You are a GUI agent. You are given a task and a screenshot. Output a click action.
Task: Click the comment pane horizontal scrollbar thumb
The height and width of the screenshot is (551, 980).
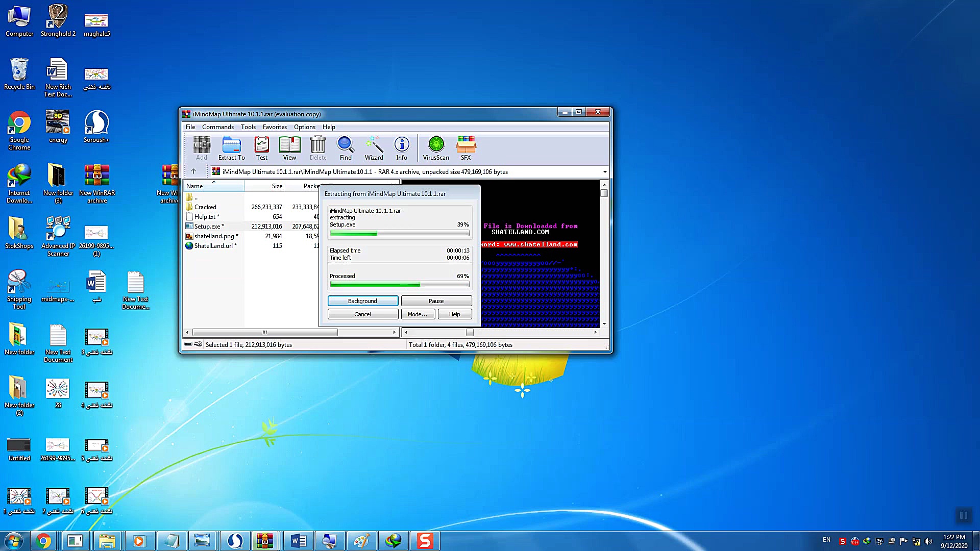coord(470,333)
